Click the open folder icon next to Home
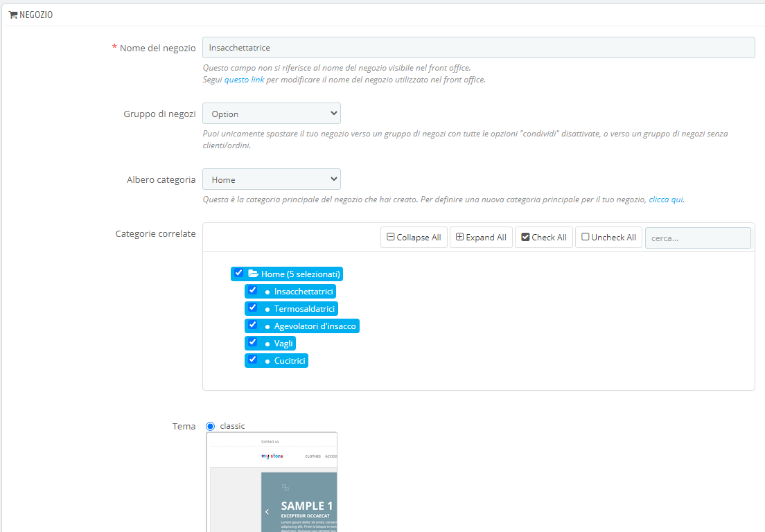This screenshot has height=532, width=765. [x=253, y=274]
